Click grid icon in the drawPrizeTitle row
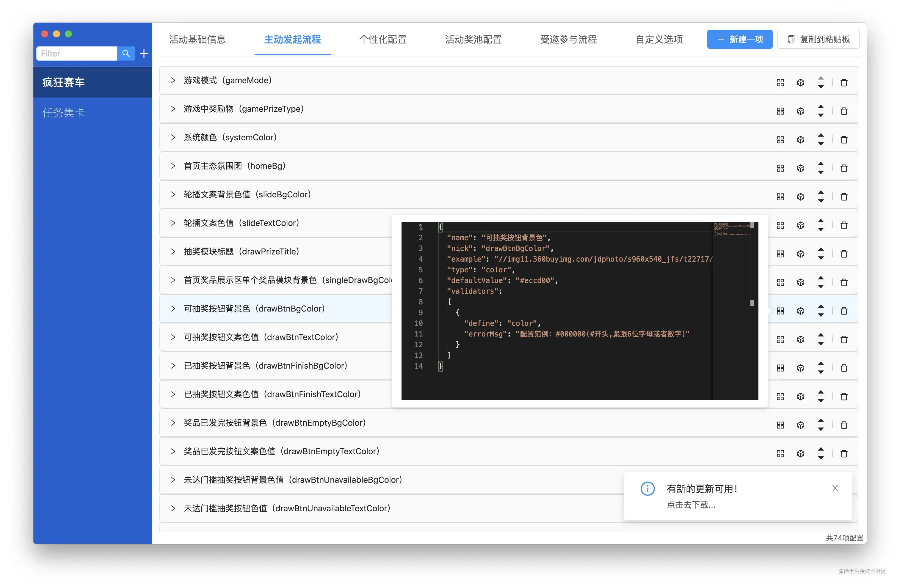This screenshot has width=900, height=588. click(x=780, y=254)
